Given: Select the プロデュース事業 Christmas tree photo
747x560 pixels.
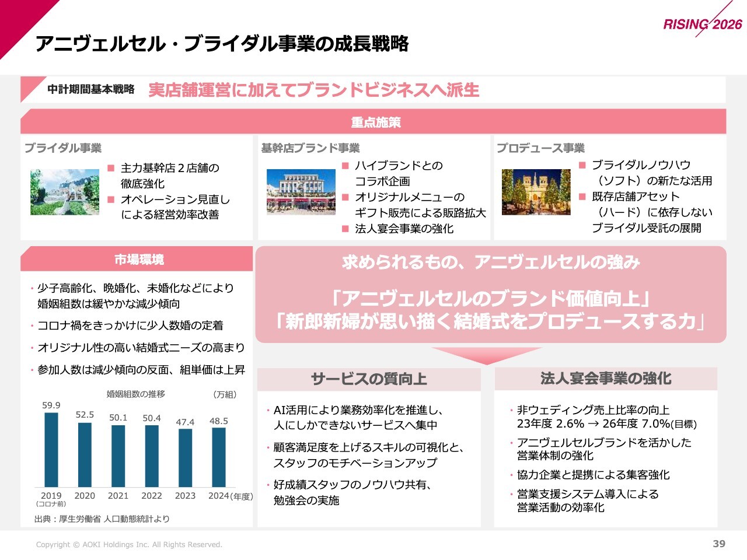Looking at the screenshot, I should click(x=536, y=192).
